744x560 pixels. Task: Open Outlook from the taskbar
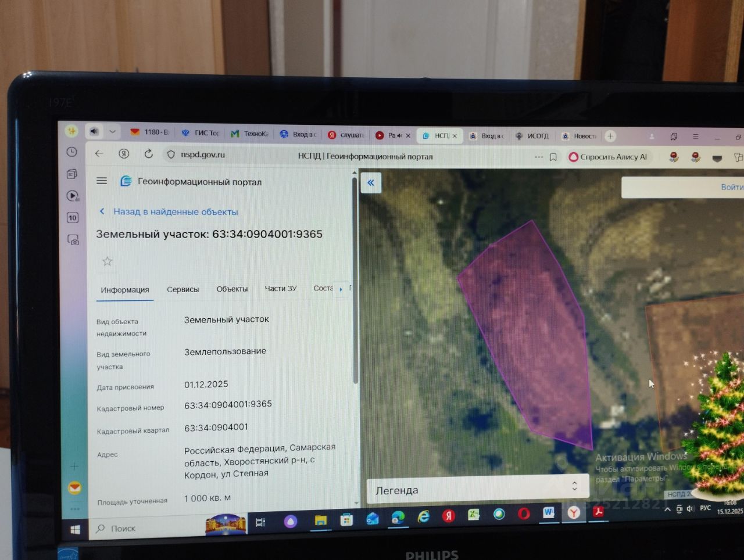[x=372, y=518]
